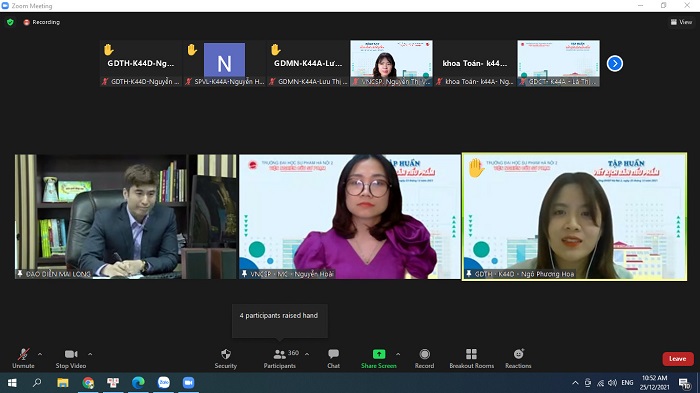The width and height of the screenshot is (700, 393).
Task: Expand the arrow next to Participants
Action: (x=307, y=354)
